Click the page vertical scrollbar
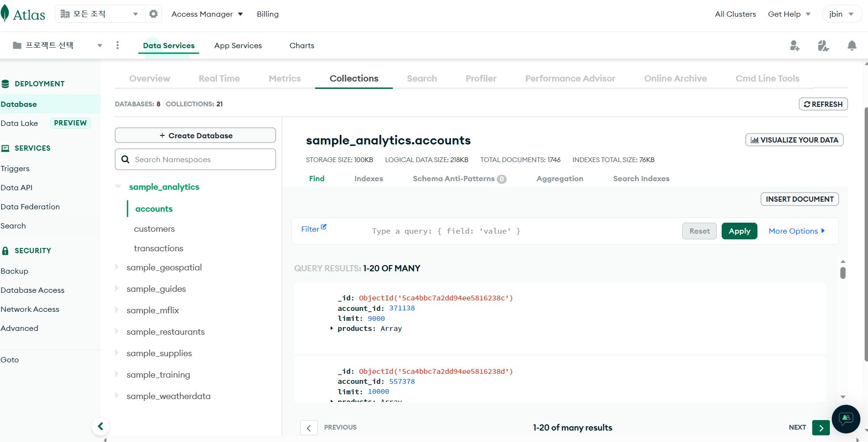 pyautogui.click(x=866, y=234)
